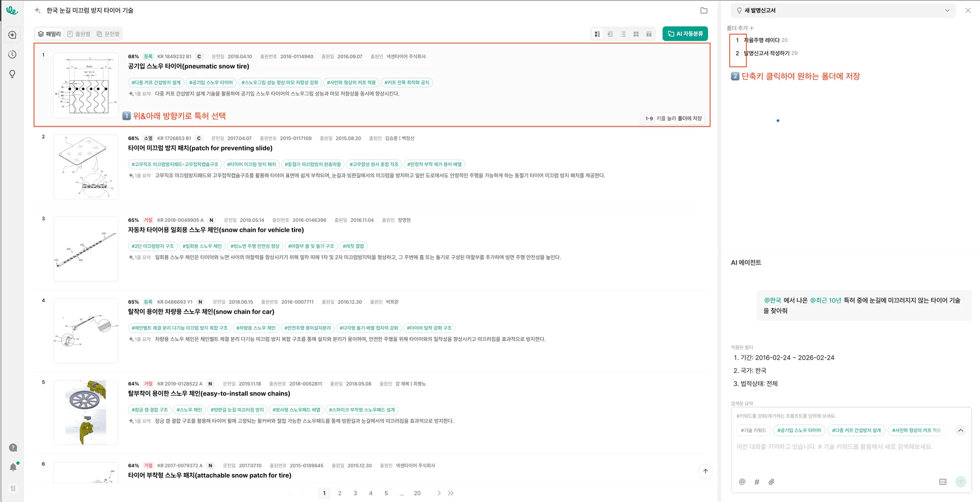Image resolution: width=980 pixels, height=502 pixels.
Task: Open the history clock icon in sidebar
Action: (x=13, y=55)
